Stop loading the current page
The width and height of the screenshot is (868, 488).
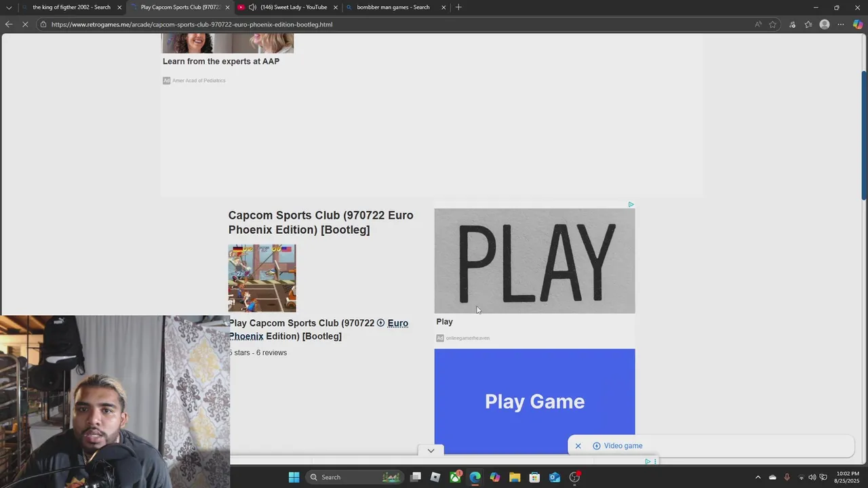click(25, 24)
